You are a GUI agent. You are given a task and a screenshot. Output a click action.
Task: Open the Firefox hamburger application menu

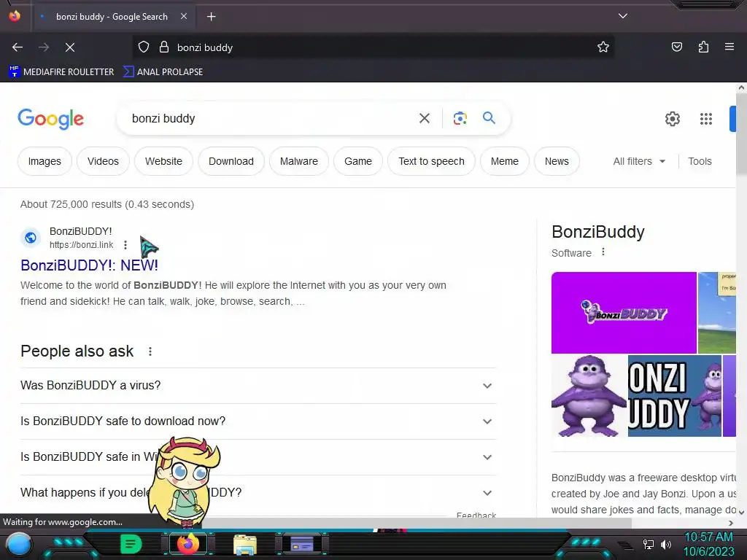point(729,47)
